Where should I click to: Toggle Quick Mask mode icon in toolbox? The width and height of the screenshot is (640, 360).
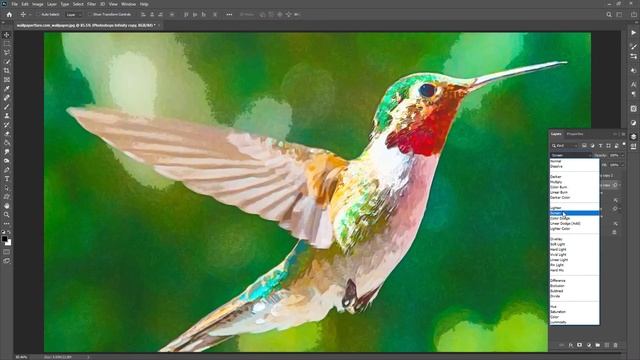tap(7, 252)
